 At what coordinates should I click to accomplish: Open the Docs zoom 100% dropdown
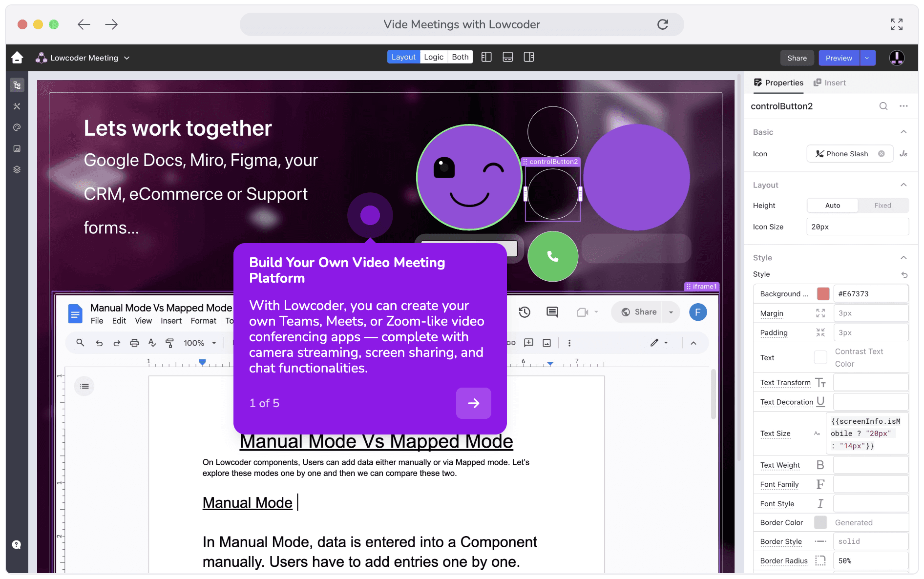(x=200, y=343)
